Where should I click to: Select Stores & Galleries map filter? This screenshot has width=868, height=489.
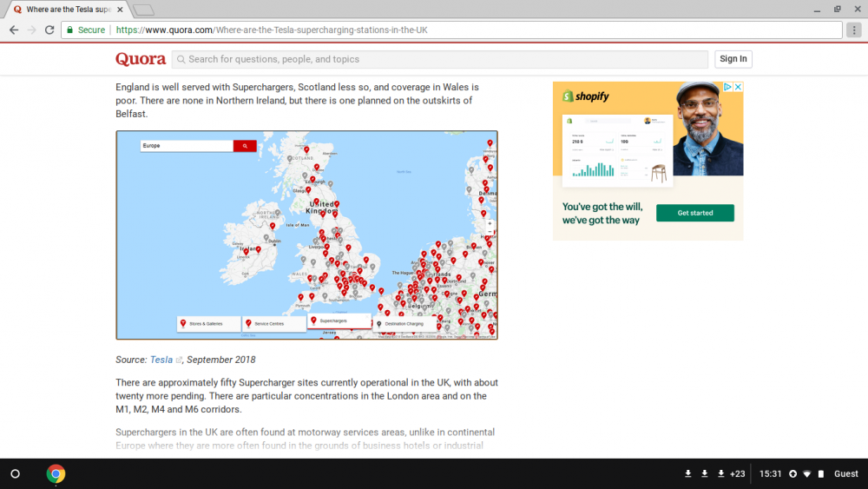(208, 323)
